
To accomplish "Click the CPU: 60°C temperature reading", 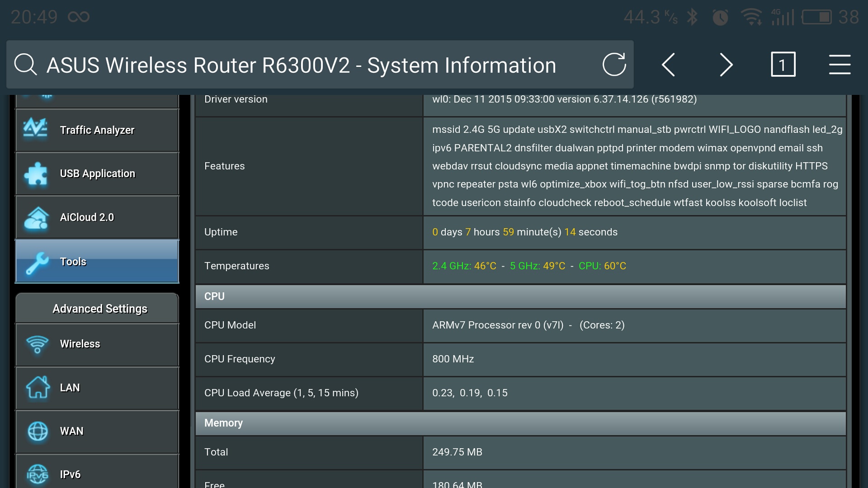I will click(602, 266).
